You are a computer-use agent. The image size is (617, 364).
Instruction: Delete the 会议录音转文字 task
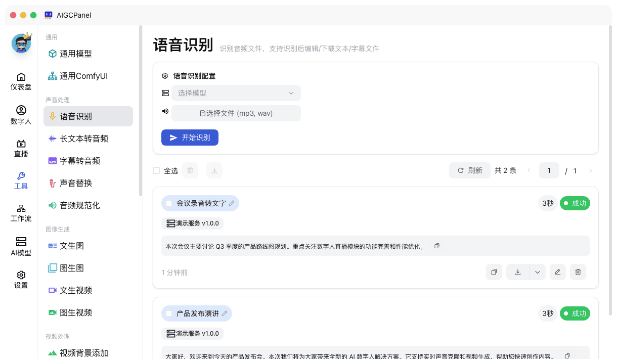click(578, 272)
